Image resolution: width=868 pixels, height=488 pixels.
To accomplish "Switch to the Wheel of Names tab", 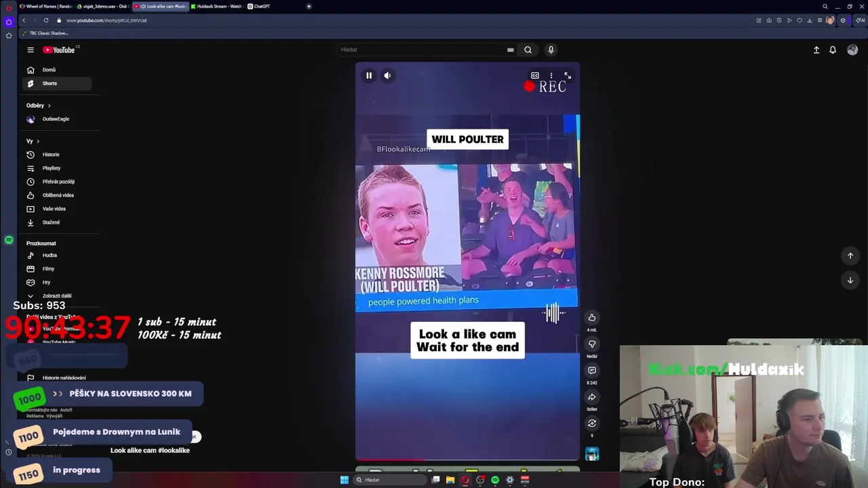I will click(46, 6).
